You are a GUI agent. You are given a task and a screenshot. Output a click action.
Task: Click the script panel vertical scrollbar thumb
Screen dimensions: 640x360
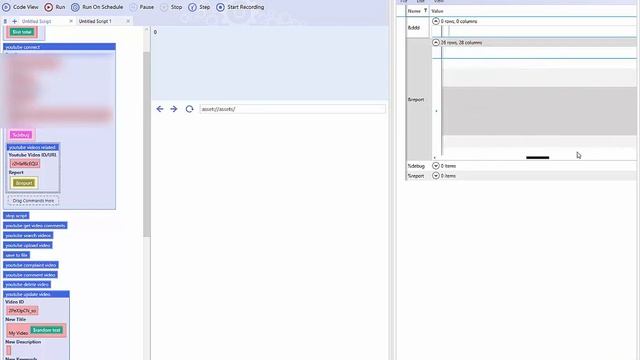tap(147, 144)
